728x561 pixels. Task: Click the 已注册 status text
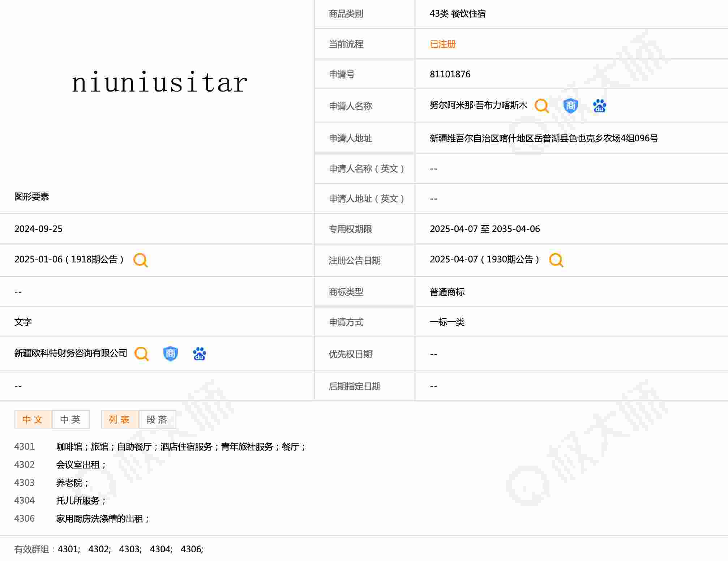(x=442, y=44)
